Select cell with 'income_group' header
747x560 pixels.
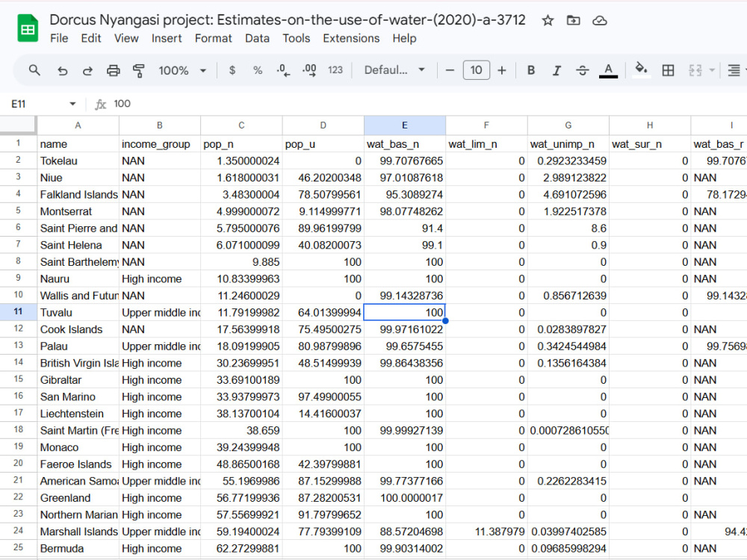pyautogui.click(x=160, y=144)
